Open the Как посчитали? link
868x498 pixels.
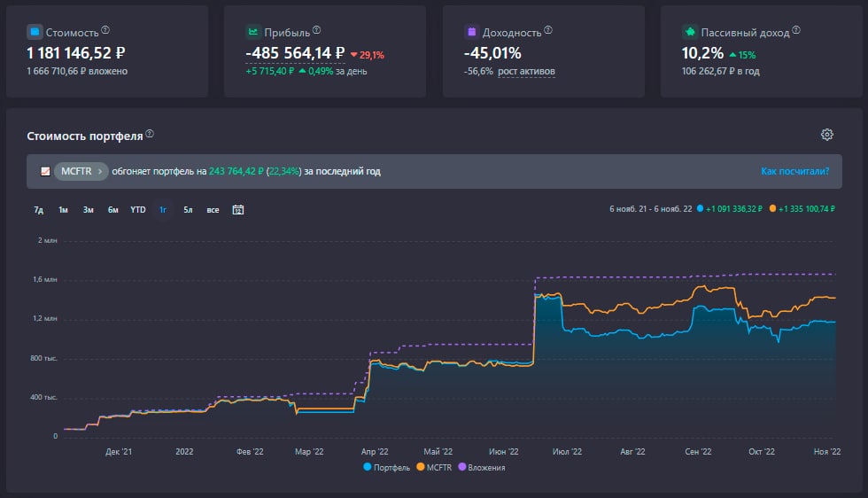coord(794,171)
